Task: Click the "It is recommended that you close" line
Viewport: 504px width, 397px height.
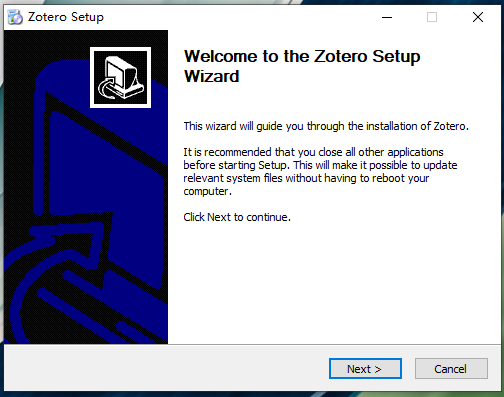Action: click(x=313, y=152)
